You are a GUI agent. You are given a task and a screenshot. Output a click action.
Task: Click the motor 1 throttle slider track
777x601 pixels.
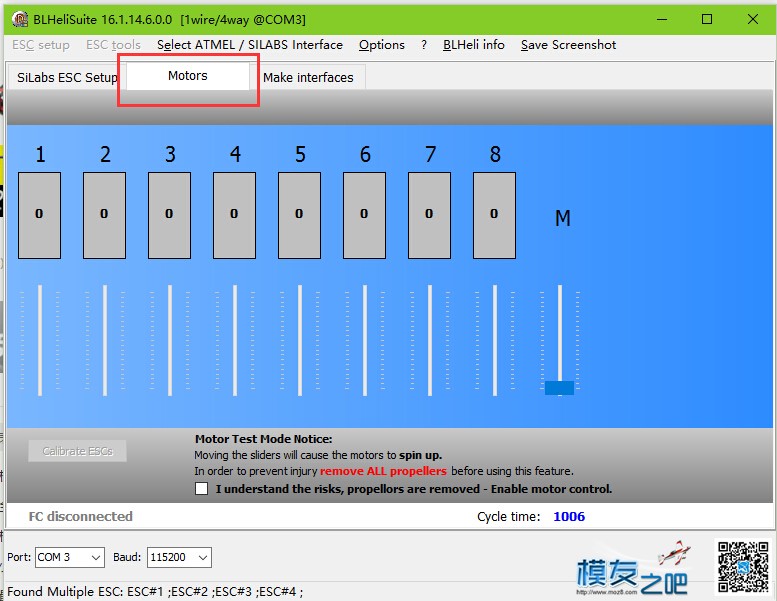click(40, 340)
